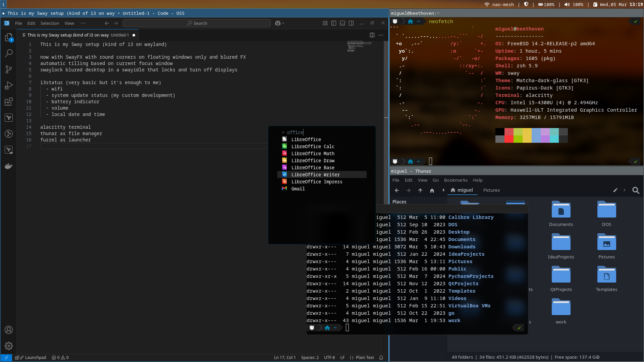Go to Thunar's parent directory arrow

420,190
